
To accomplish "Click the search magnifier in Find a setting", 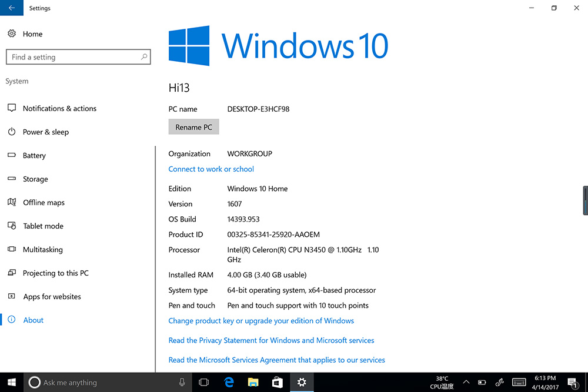I will click(x=144, y=57).
